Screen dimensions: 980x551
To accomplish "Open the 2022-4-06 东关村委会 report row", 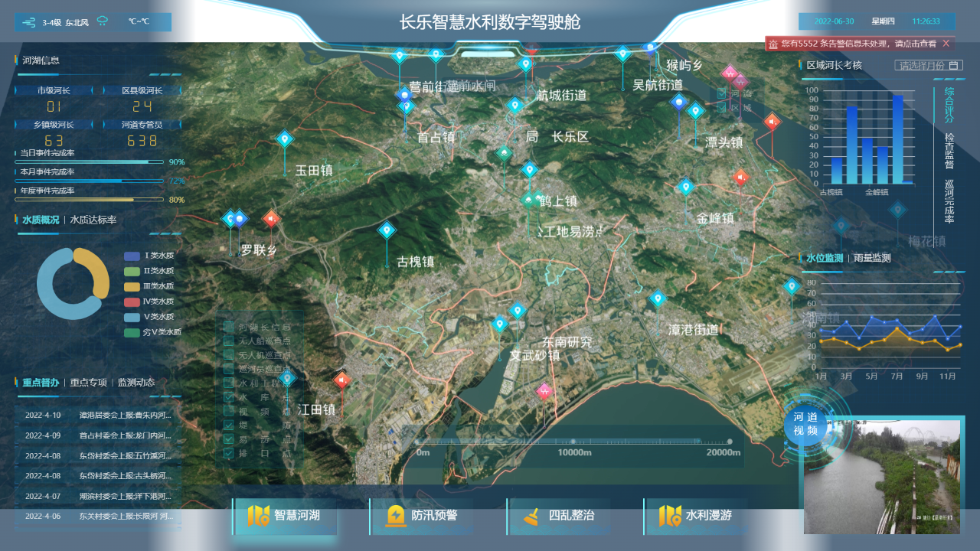I will click(x=98, y=517).
